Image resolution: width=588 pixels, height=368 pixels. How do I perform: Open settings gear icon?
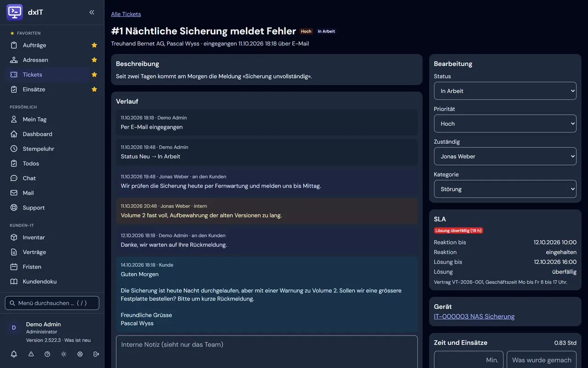(80, 354)
